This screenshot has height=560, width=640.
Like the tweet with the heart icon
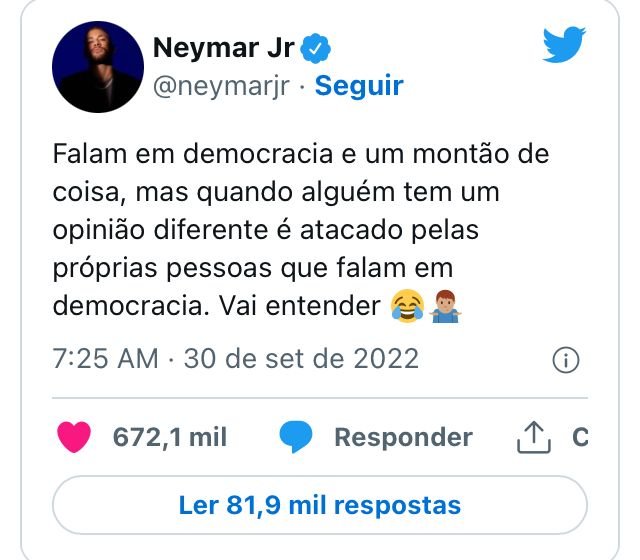pyautogui.click(x=74, y=437)
